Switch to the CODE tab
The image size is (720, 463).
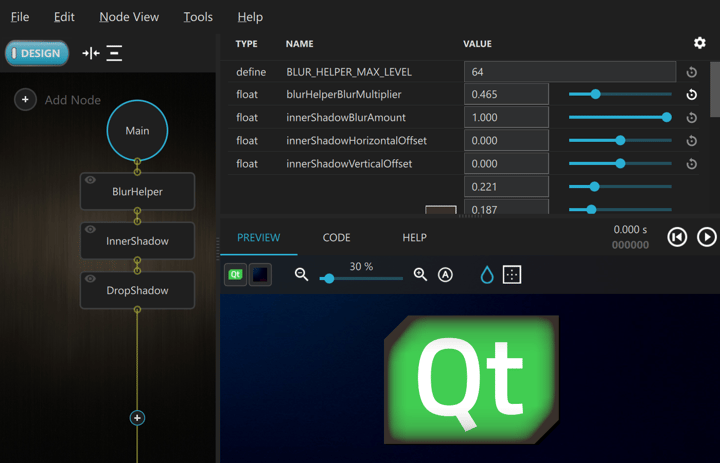[336, 238]
